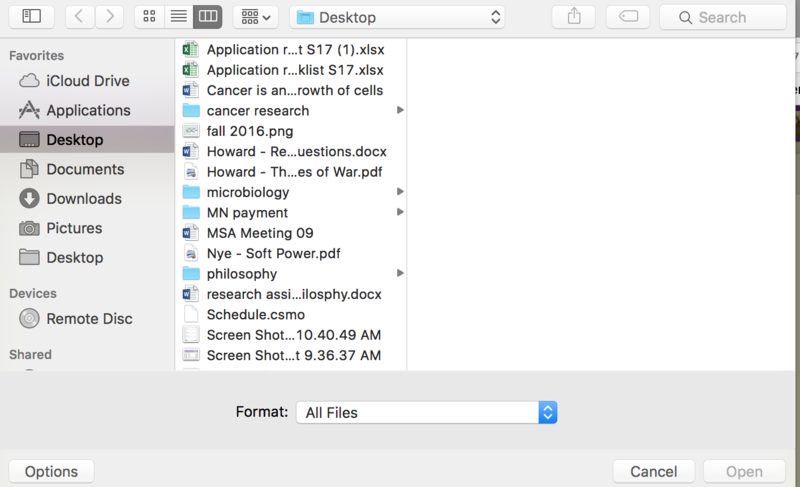Select Remote Disc under Devices
The height and width of the screenshot is (487, 800).
[89, 319]
